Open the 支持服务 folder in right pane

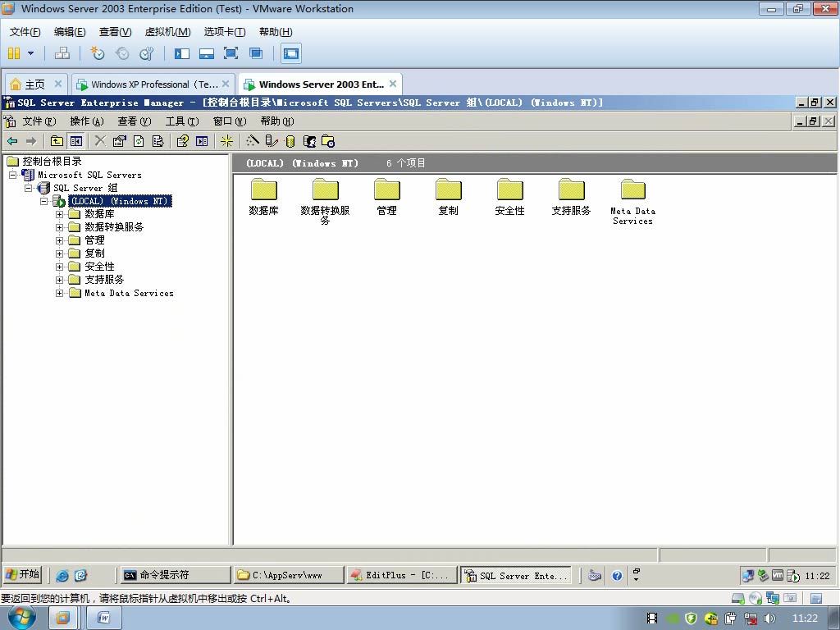(x=571, y=197)
